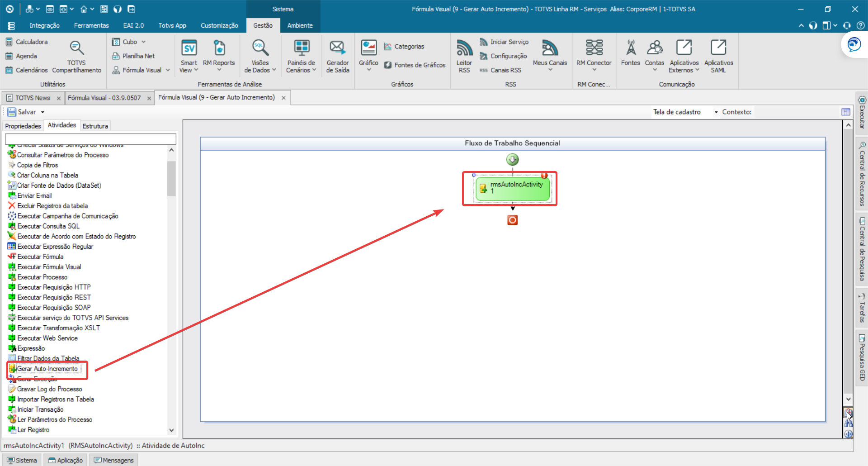Viewport: 868px width, 466px height.
Task: Open the Salvar dropdown arrow
Action: (43, 112)
